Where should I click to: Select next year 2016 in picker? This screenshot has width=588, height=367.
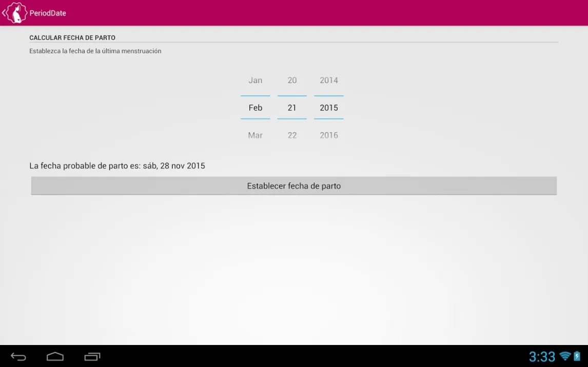(329, 135)
